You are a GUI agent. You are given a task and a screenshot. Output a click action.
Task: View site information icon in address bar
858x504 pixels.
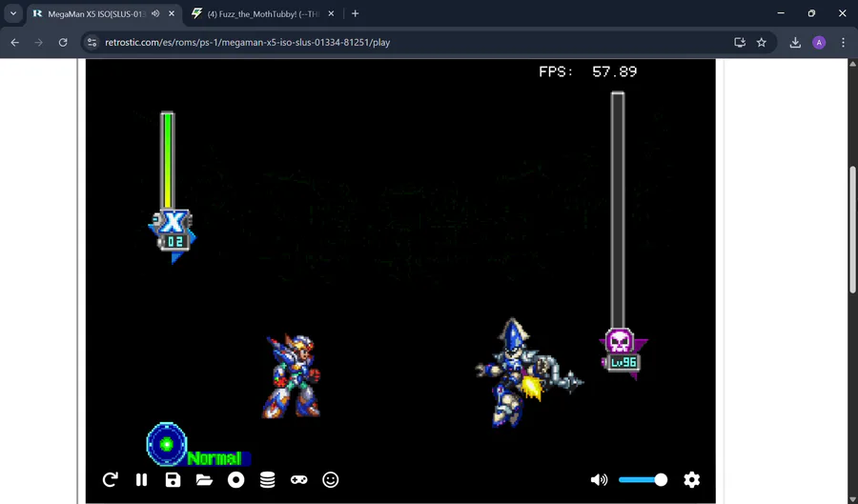point(92,42)
